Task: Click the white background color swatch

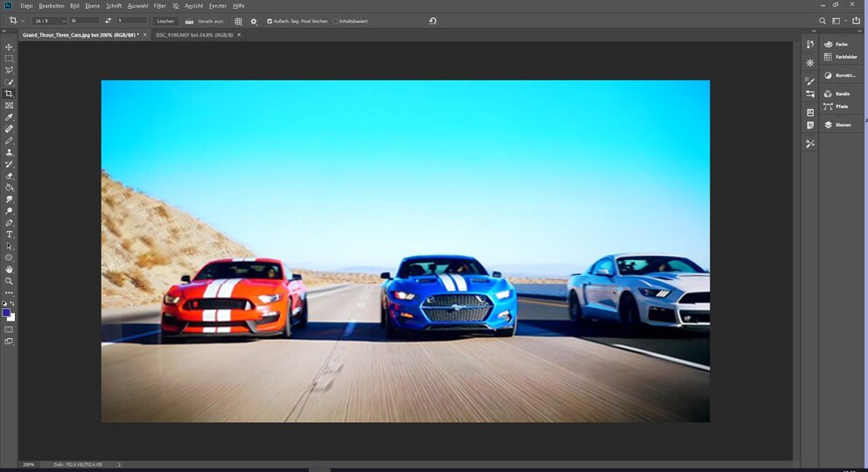Action: (x=12, y=319)
